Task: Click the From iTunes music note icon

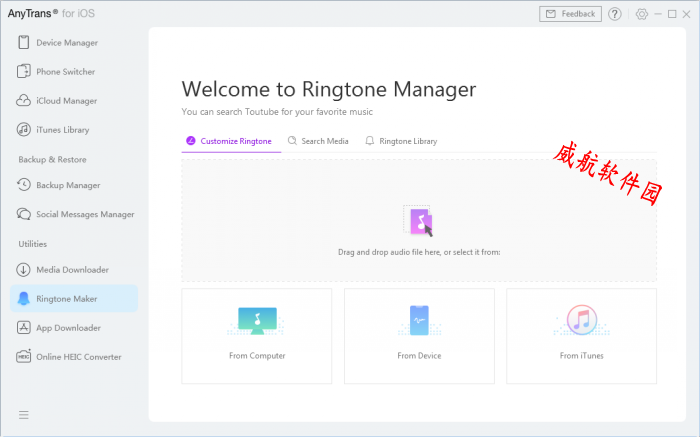Action: pyautogui.click(x=581, y=320)
